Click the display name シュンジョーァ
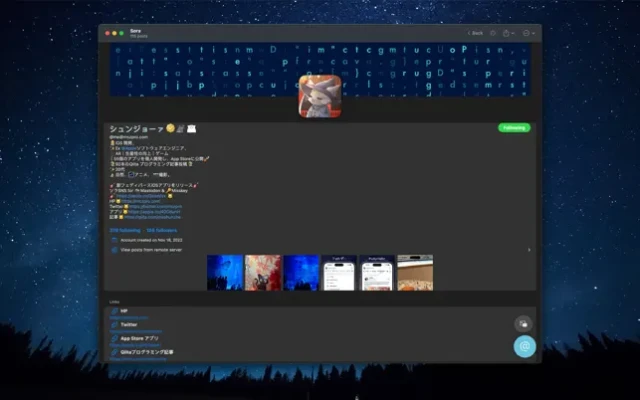This screenshot has width=640, height=400. 137,129
